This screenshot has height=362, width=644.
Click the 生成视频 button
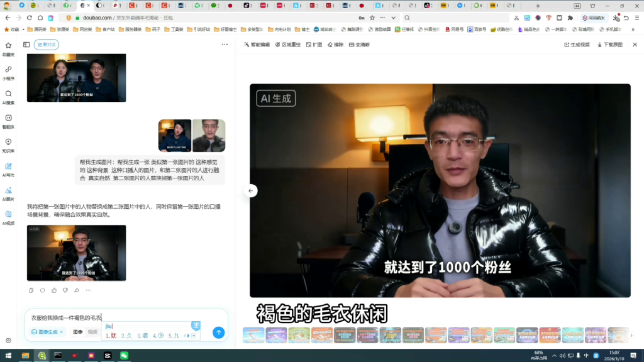click(x=578, y=44)
